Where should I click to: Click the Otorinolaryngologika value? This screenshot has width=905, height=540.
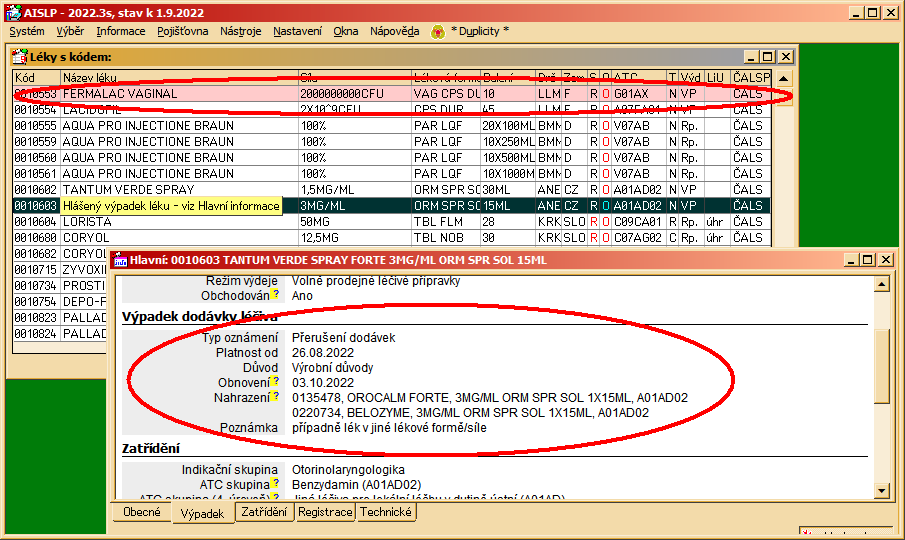(348, 470)
